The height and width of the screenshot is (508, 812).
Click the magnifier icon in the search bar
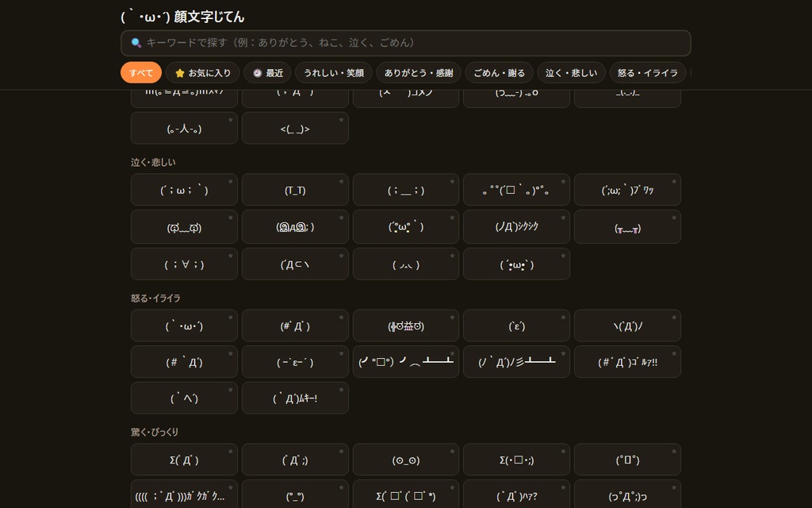(x=136, y=43)
